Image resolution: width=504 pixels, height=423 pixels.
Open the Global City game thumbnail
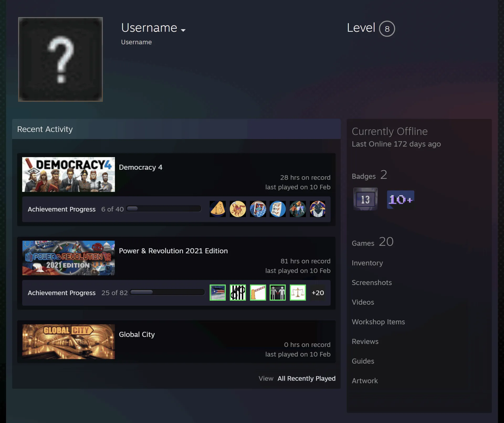coord(69,342)
